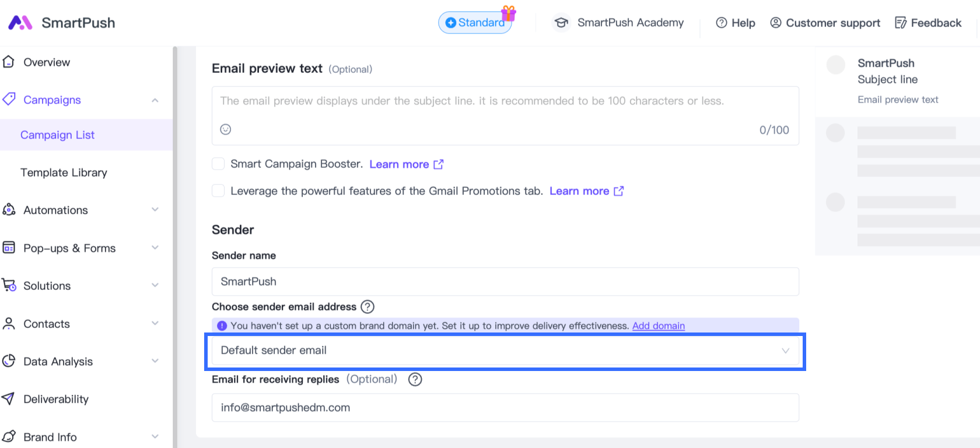Screen dimensions: 980x448
Task: Open SmartPush Academy graduation cap icon
Action: [x=561, y=23]
